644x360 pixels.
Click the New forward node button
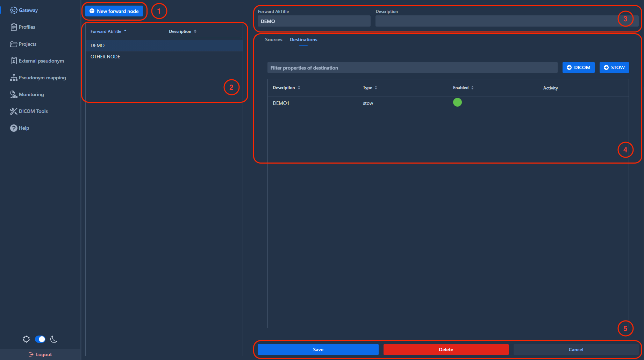coord(114,11)
